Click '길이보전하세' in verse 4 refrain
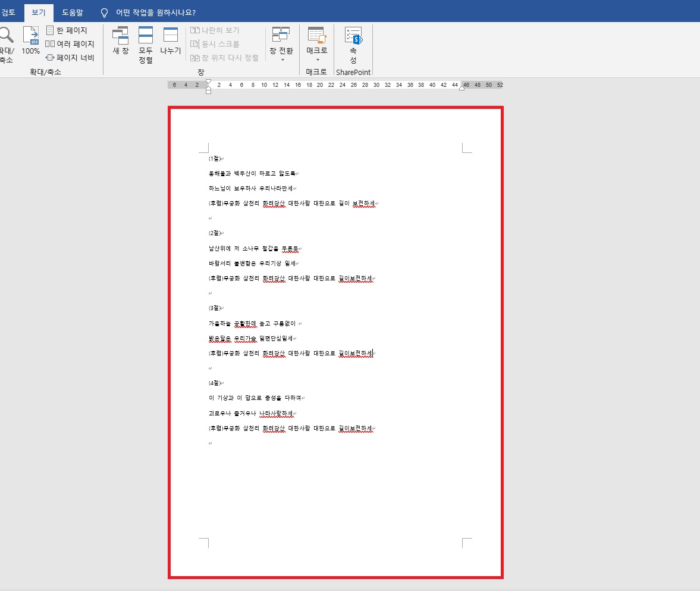Image resolution: width=700 pixels, height=591 pixels. point(356,429)
